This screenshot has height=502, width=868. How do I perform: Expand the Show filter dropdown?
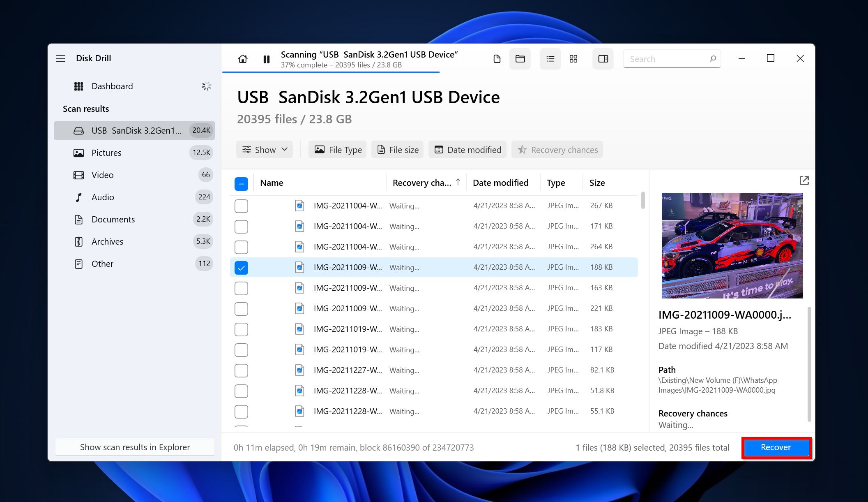(x=265, y=149)
